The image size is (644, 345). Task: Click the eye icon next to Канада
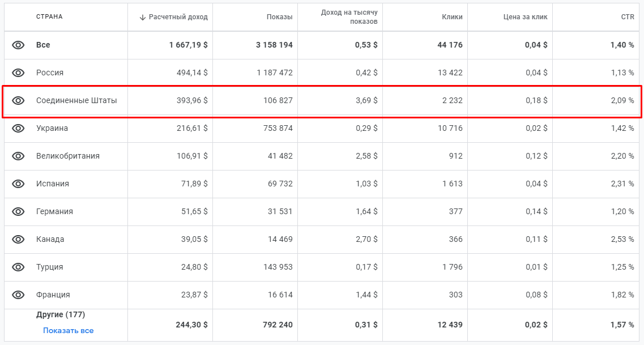[x=18, y=239]
